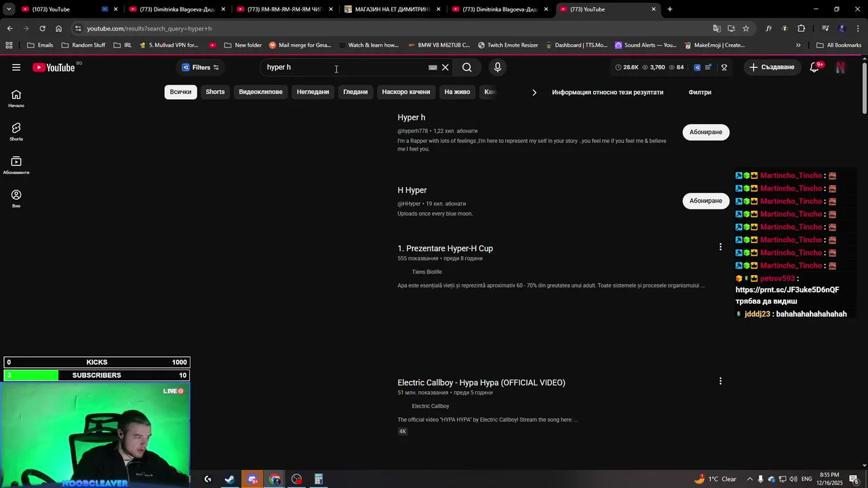This screenshot has height=488, width=868.
Task: Start voice search with the microphone icon
Action: pyautogui.click(x=498, y=67)
